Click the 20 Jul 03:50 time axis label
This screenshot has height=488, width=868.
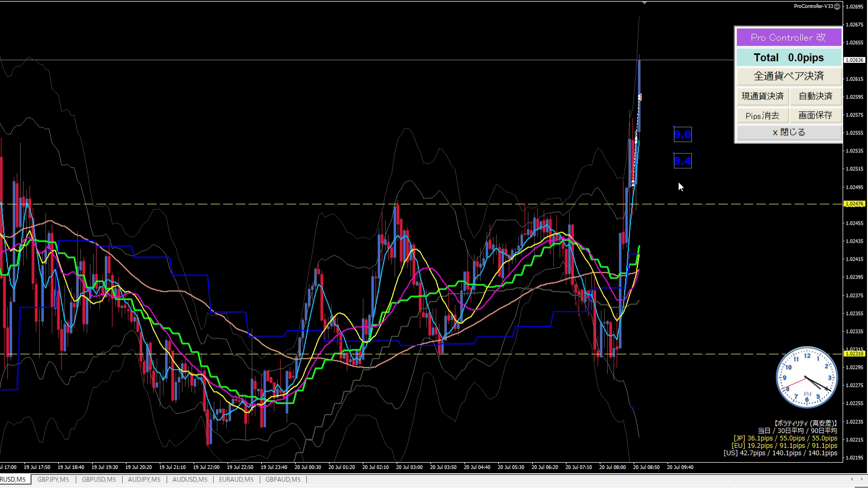click(x=443, y=467)
